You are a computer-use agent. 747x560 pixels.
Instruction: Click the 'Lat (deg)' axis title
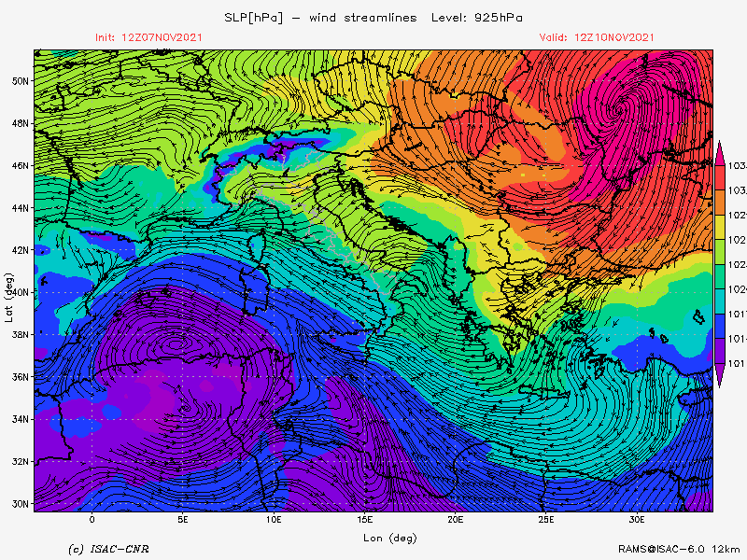tap(9, 298)
